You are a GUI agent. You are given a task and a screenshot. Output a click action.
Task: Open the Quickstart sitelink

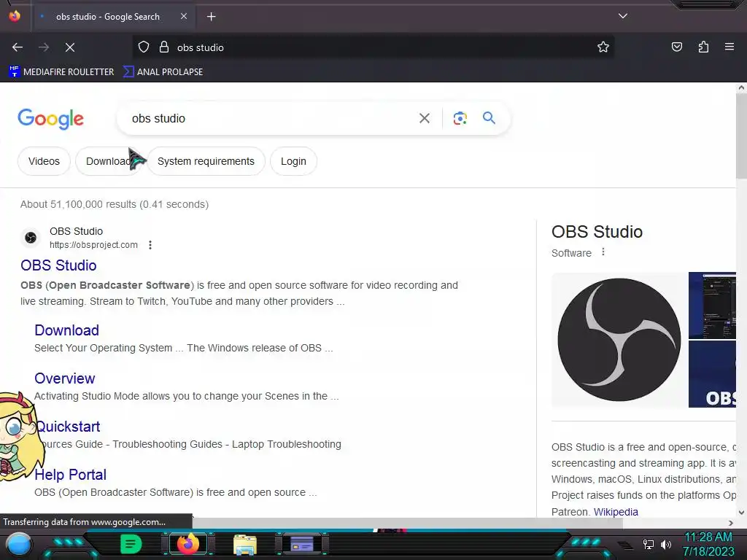tap(68, 426)
